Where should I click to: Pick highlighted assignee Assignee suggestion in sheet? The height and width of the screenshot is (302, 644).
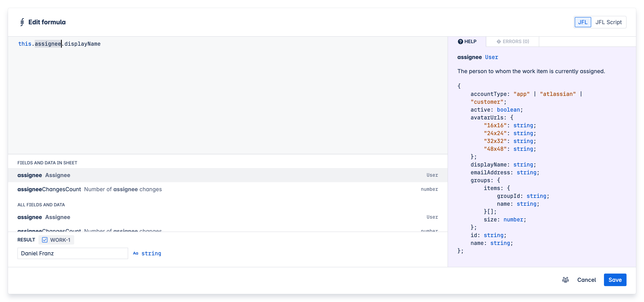(44, 175)
